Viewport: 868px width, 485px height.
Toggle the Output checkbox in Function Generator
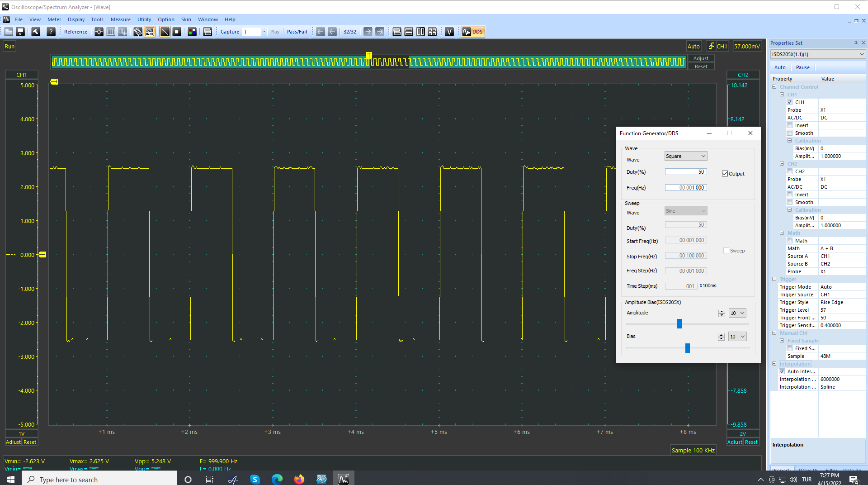point(725,174)
